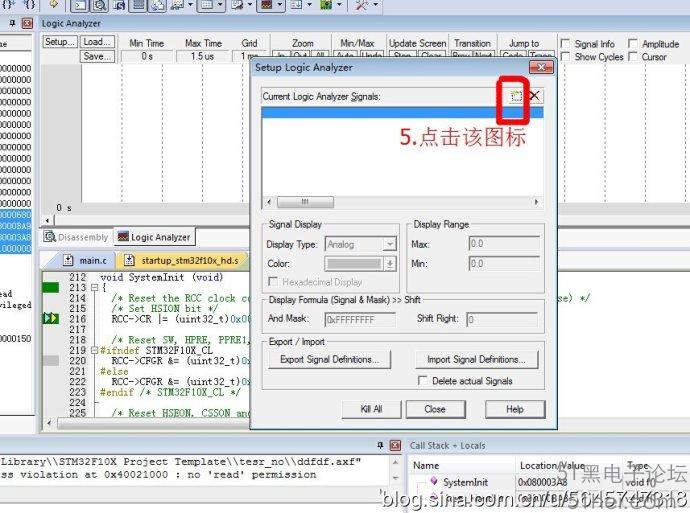Check the Delete actual Signals checkbox
This screenshot has height=513, width=690.
tap(422, 380)
